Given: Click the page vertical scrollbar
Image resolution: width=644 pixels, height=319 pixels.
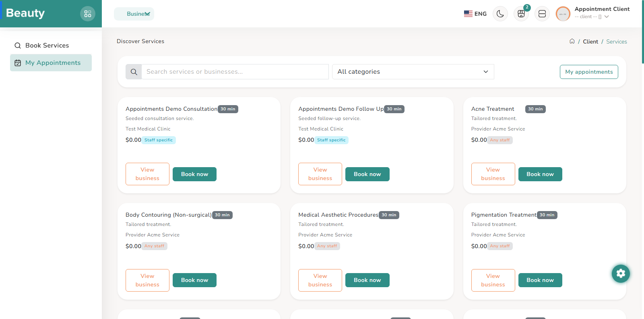Looking at the screenshot, I should click(x=643, y=32).
